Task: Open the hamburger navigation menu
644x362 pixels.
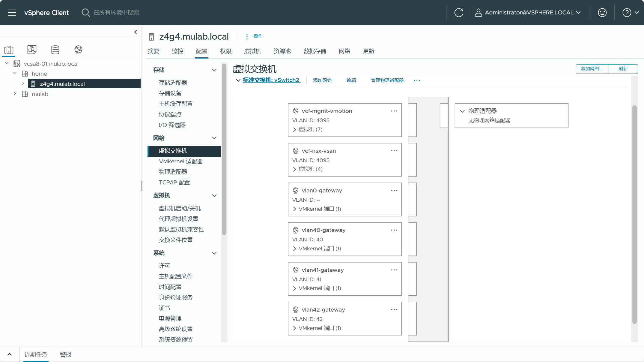Action: [12, 13]
